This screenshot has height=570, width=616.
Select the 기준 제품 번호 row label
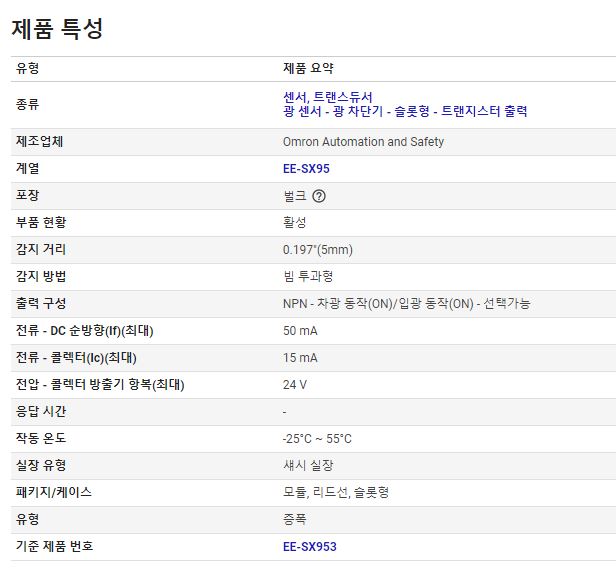(54, 546)
